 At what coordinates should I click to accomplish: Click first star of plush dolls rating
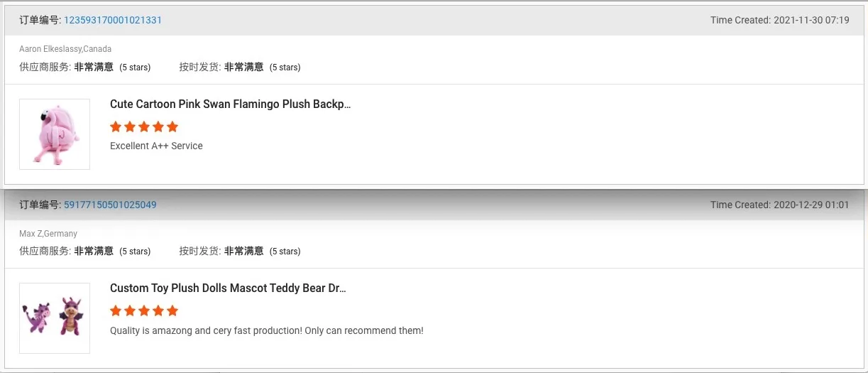(116, 311)
